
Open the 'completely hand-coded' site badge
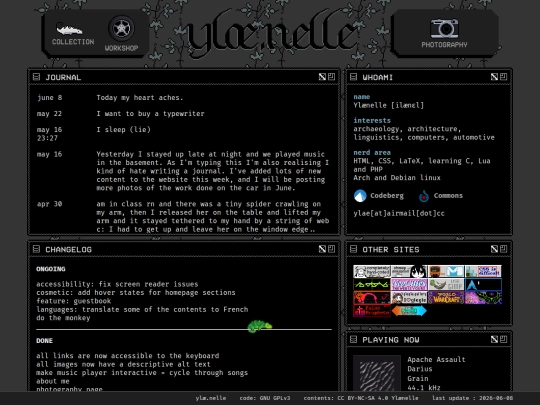click(x=372, y=272)
